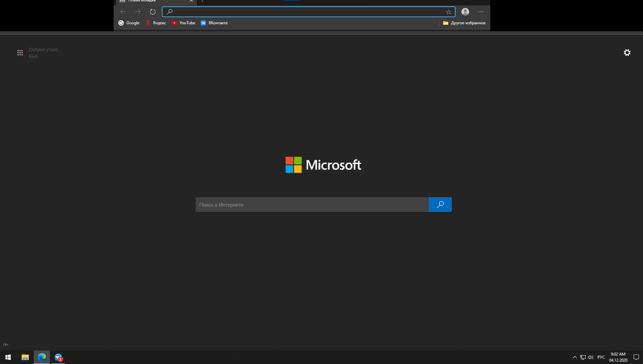Open the Windows Start menu

(x=8, y=357)
